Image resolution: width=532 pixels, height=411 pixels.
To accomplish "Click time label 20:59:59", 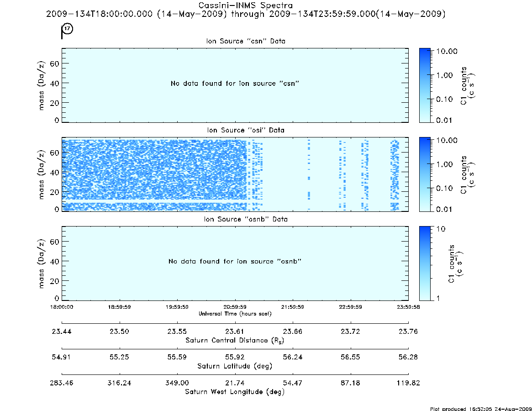I will 235,307.
